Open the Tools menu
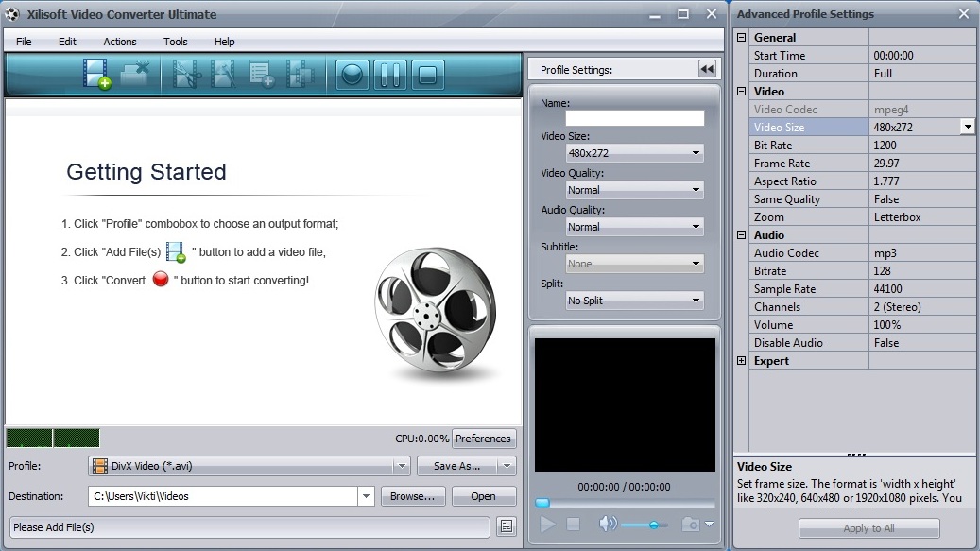The image size is (980, 551). (x=175, y=42)
